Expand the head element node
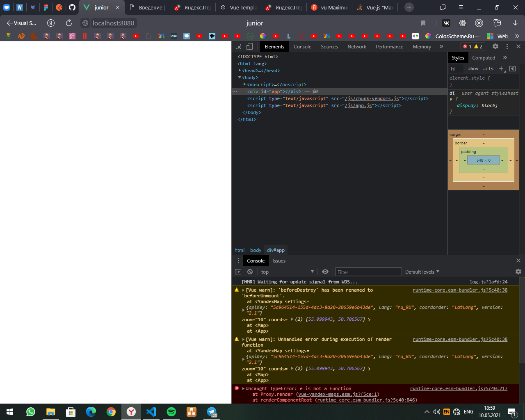The height and width of the screenshot is (420, 525). coord(240,71)
